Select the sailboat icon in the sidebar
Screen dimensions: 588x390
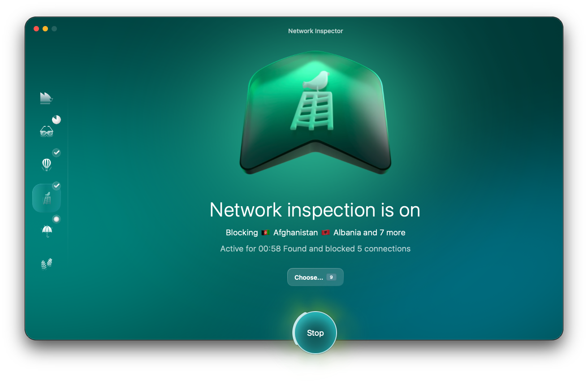coord(46,98)
